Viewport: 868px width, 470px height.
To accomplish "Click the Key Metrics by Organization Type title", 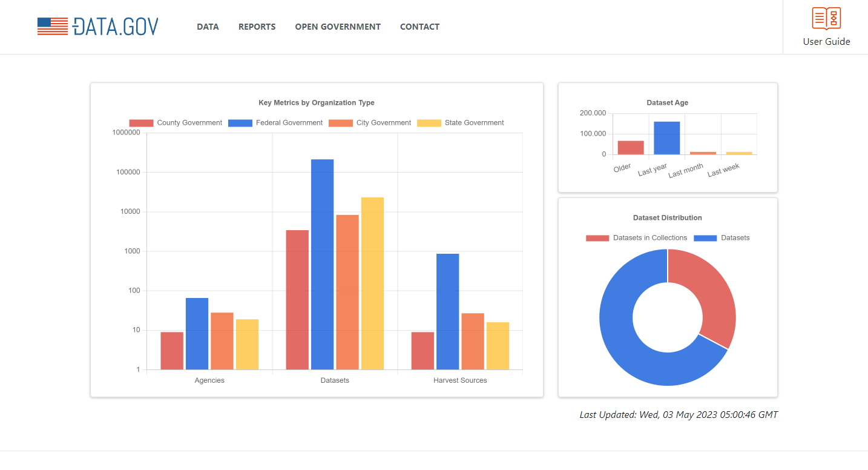I will [317, 103].
